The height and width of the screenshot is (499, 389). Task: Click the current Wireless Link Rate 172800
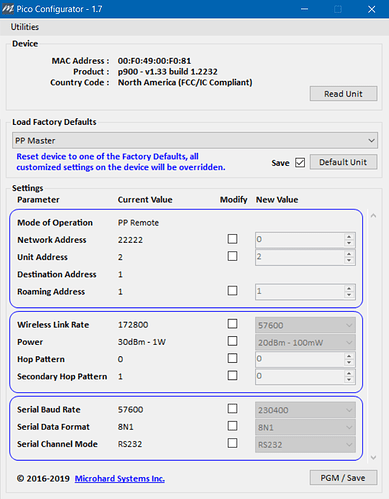(133, 325)
